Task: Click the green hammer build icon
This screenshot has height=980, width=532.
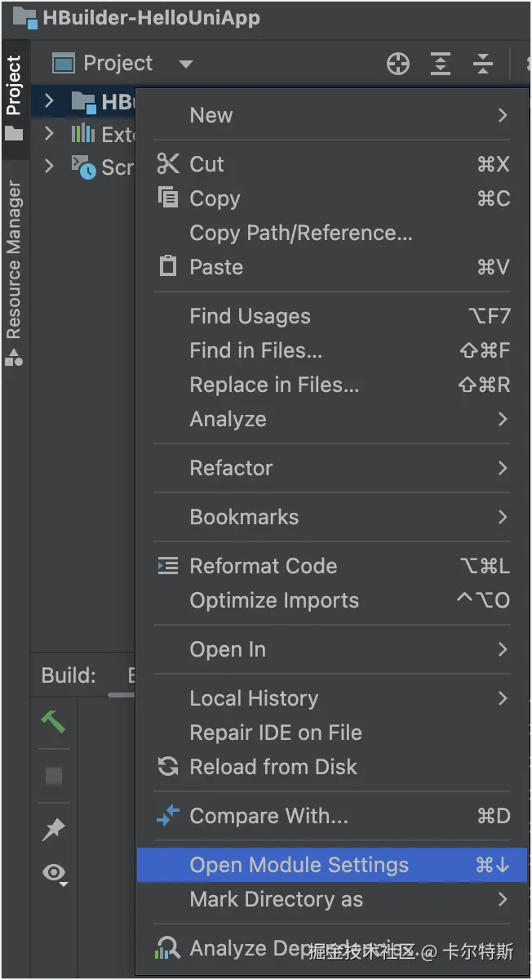Action: [54, 721]
